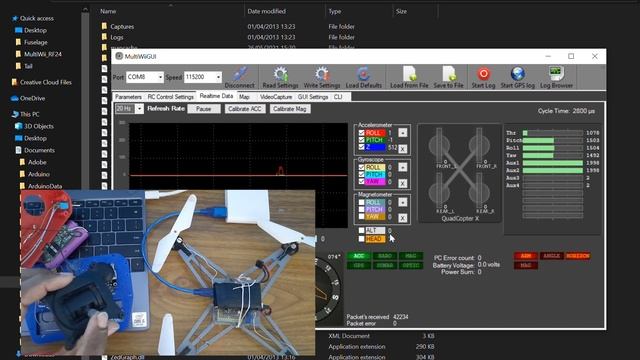
Task: Uncheck Gyroscope PITCH checkbox
Action: coord(361,174)
